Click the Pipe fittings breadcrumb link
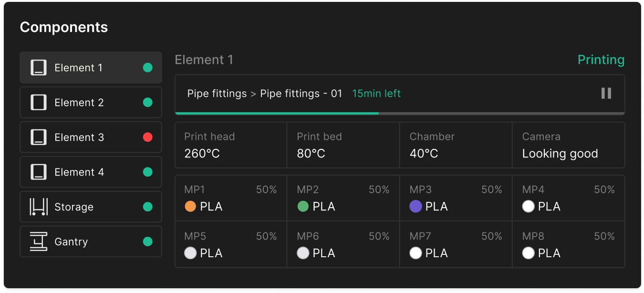644x293 pixels. click(217, 94)
